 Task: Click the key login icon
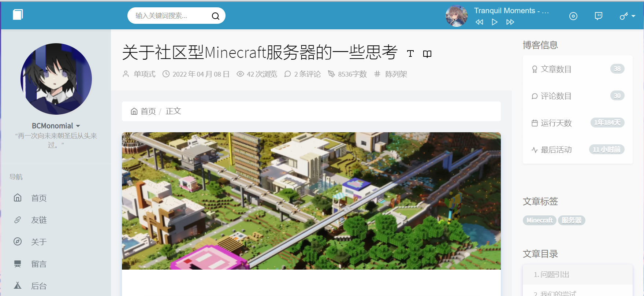click(623, 16)
